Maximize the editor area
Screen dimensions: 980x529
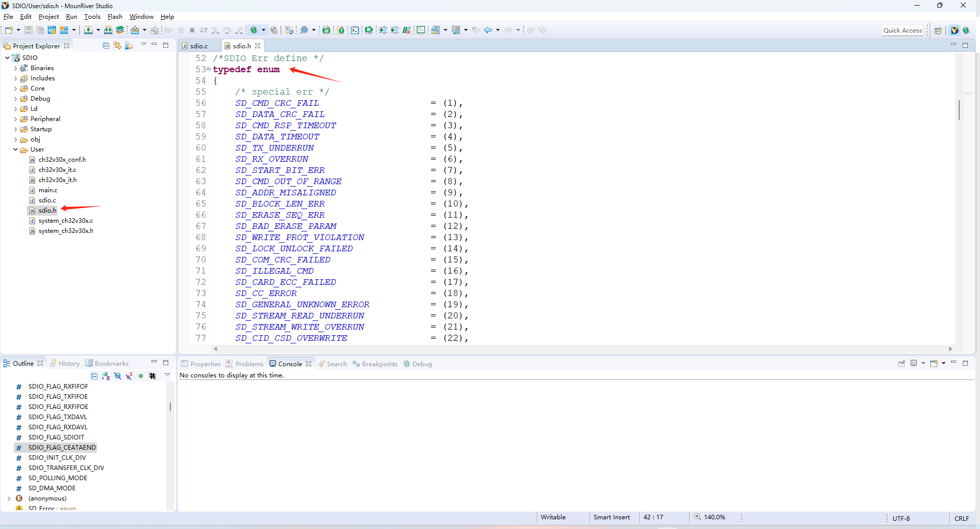coord(965,45)
